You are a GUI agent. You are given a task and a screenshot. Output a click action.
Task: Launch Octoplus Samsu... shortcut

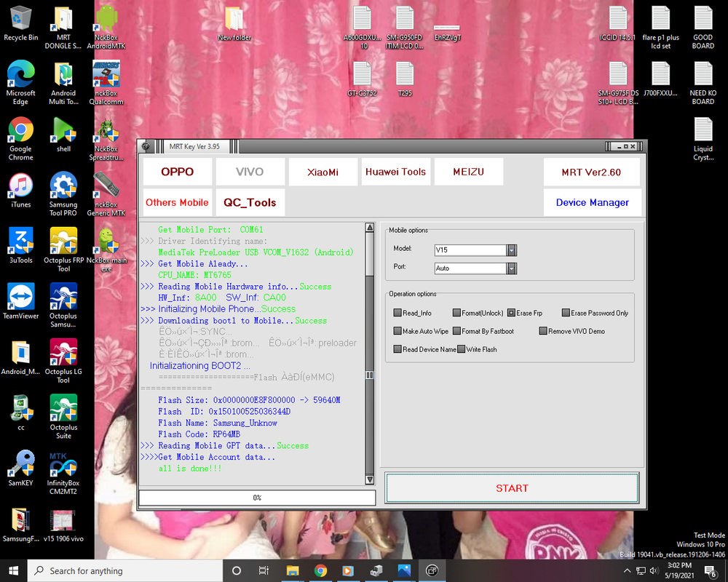tap(63, 306)
